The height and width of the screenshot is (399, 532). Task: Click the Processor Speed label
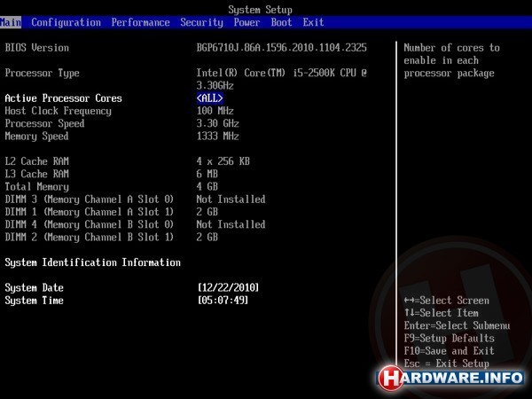click(x=44, y=123)
